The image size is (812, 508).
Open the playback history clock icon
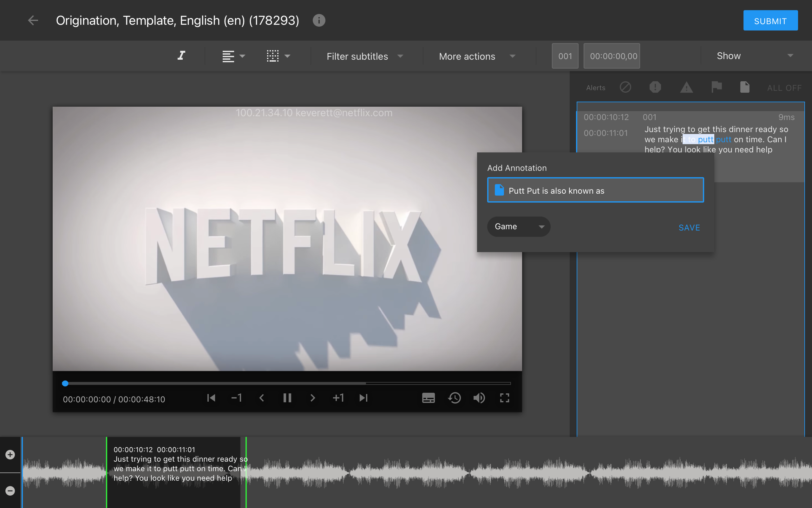pos(454,398)
